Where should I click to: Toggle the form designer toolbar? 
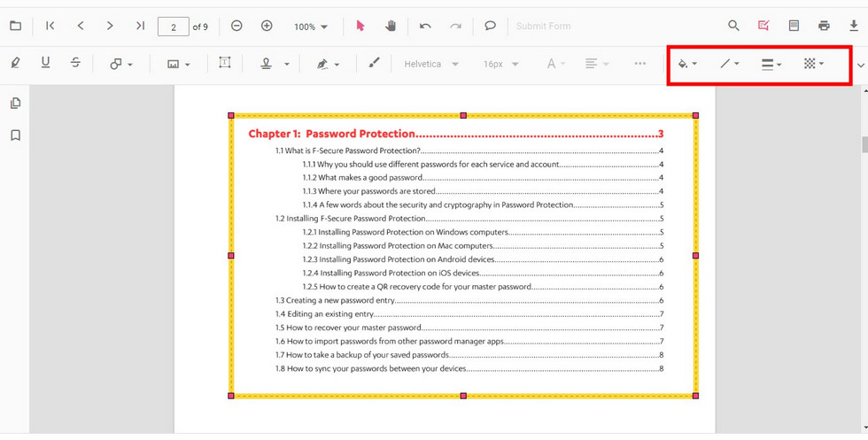click(x=794, y=26)
